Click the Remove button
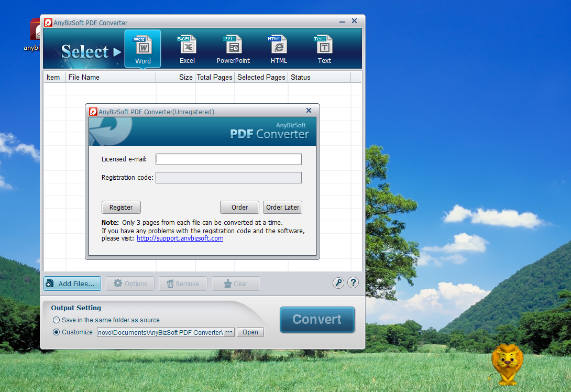This screenshot has height=392, width=571. pos(183,284)
